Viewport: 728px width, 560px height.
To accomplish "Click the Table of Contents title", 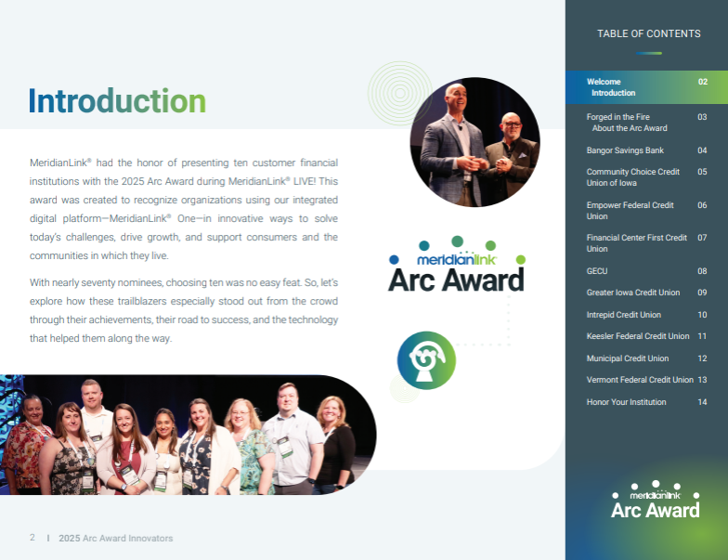I will 648,34.
